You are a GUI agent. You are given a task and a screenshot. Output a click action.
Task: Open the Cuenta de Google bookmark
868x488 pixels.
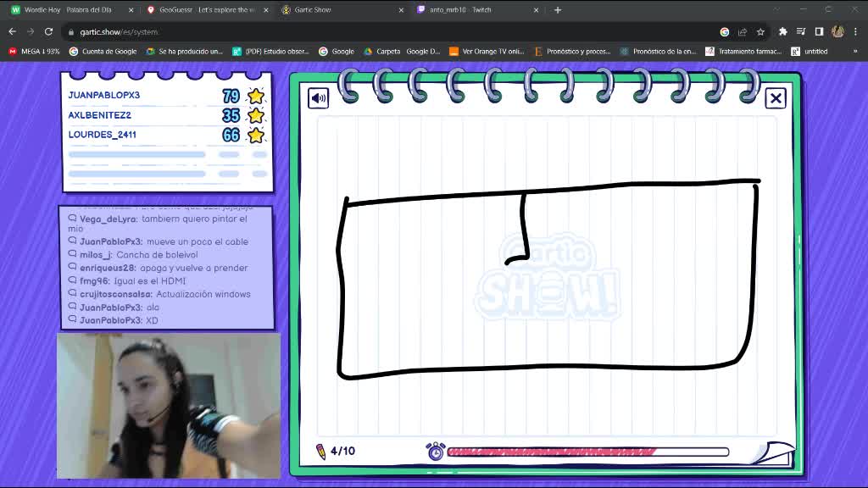pos(103,52)
